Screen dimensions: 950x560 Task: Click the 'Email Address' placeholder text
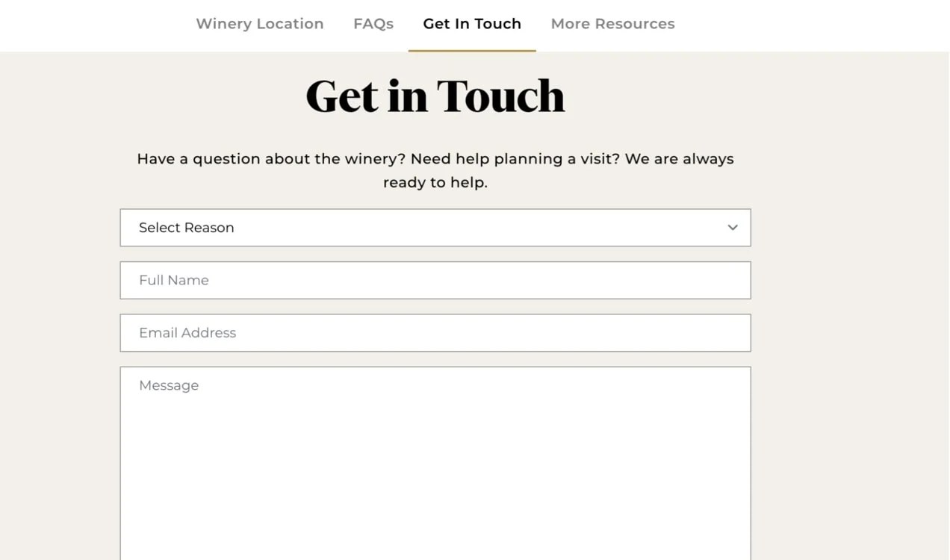click(187, 333)
